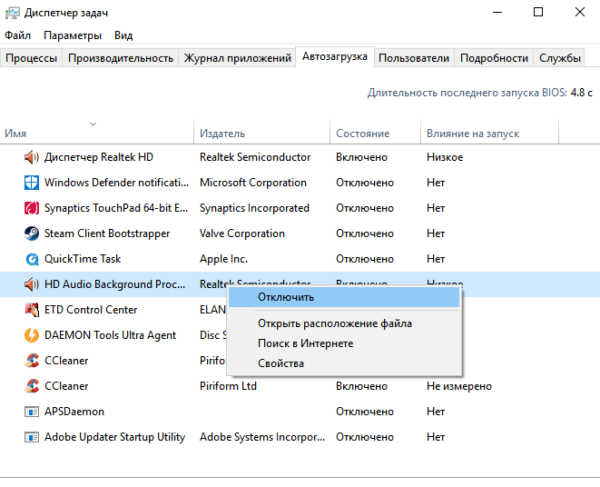Click the BIOS time value 4.8 с
This screenshot has width=600, height=487.
[x=581, y=93]
